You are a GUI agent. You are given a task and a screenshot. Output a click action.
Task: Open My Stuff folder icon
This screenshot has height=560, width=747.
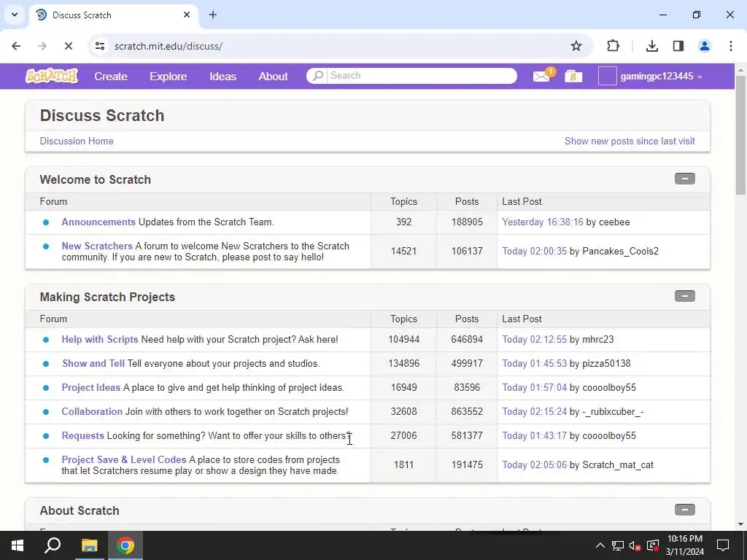coord(573,76)
